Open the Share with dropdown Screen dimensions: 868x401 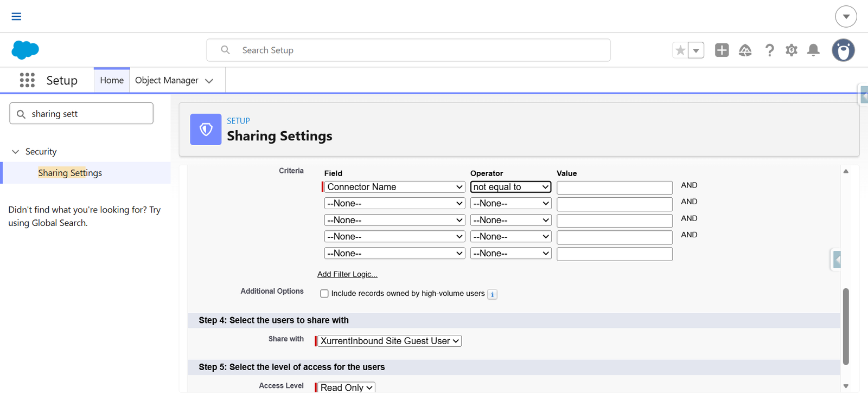(x=389, y=341)
